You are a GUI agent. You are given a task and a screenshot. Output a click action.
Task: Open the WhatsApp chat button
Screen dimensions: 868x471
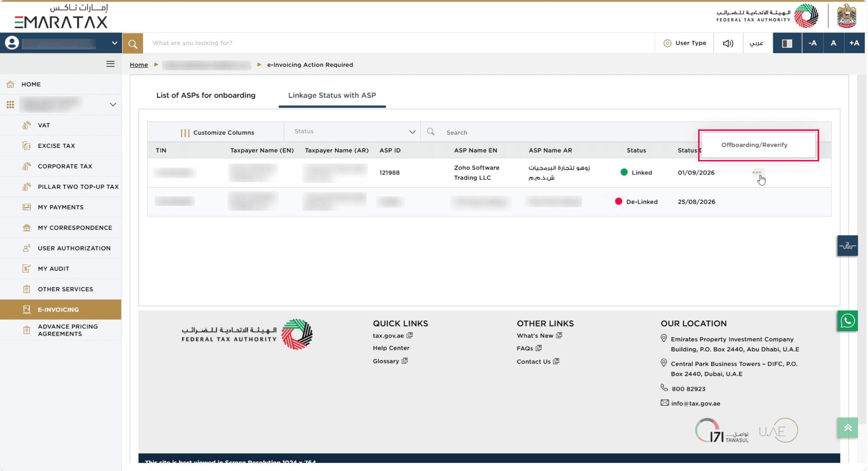pos(847,321)
